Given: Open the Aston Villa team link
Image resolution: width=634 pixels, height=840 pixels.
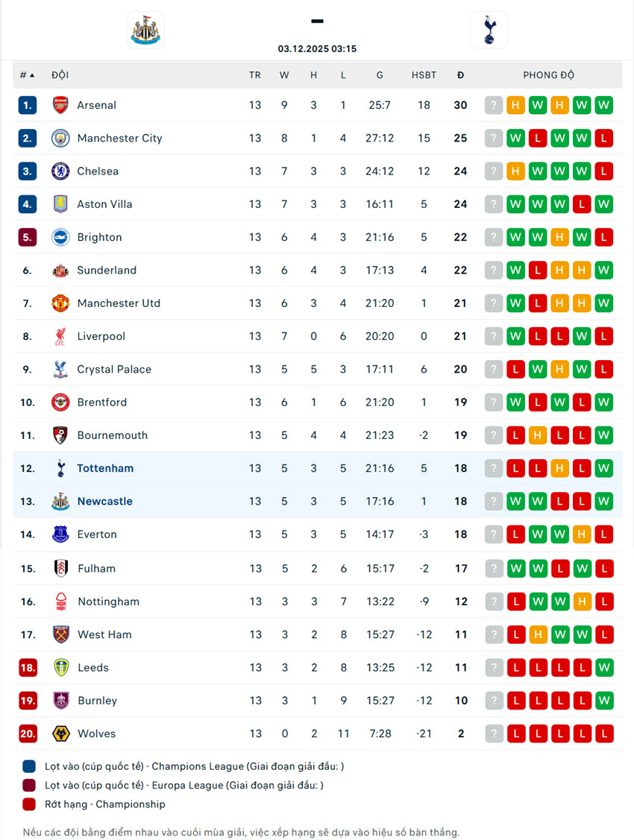Looking at the screenshot, I should click(x=104, y=204).
